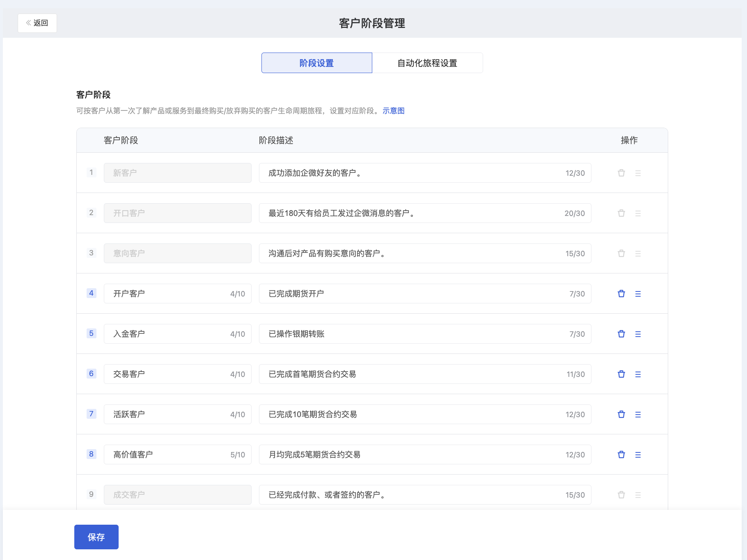Click disabled drag handle in 成交客户 row
This screenshot has height=560, width=747.
coord(638,495)
